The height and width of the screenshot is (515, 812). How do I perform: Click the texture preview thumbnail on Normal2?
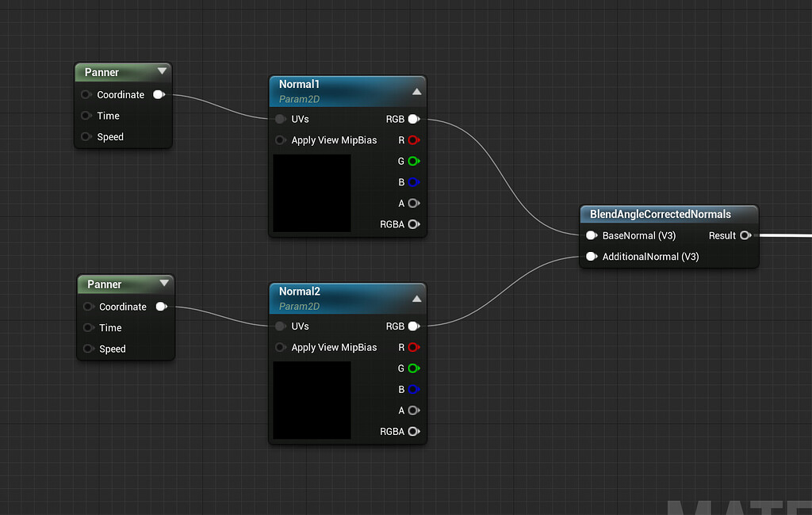pyautogui.click(x=311, y=400)
